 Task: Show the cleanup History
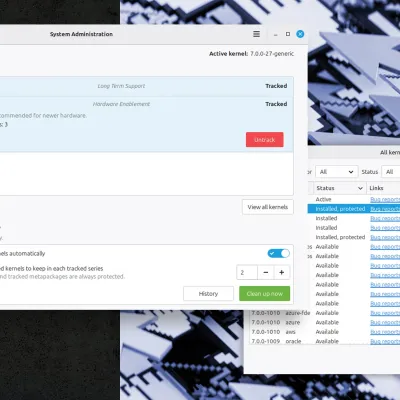[208, 294]
